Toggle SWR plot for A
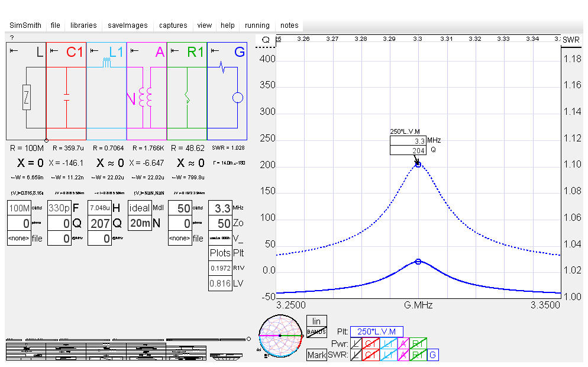Image resolution: width=588 pixels, height=367 pixels. pyautogui.click(x=403, y=355)
